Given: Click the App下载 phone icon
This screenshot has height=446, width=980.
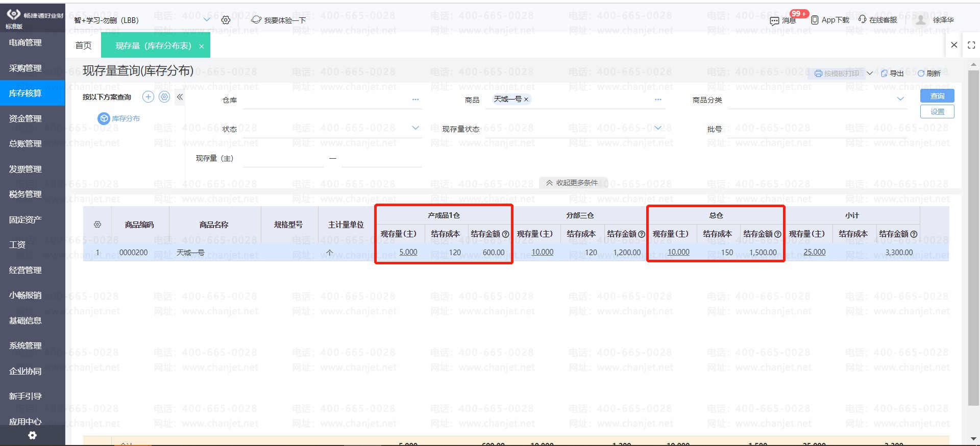Looking at the screenshot, I should pos(815,20).
